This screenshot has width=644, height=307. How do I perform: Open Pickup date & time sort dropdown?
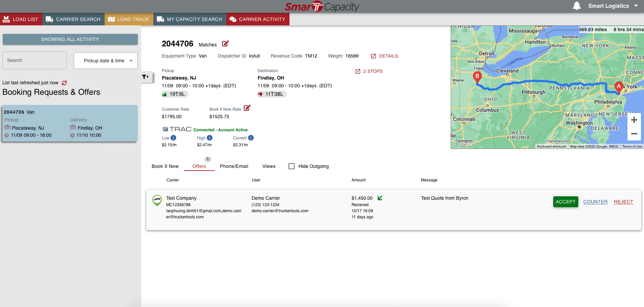click(x=106, y=61)
